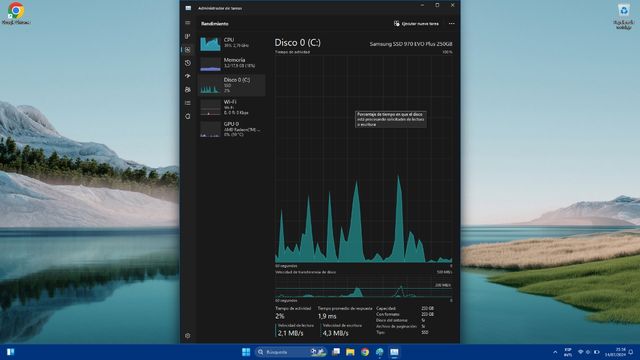Select the Google Chrome desktop shortcut
640x360 pixels.
pos(16,13)
